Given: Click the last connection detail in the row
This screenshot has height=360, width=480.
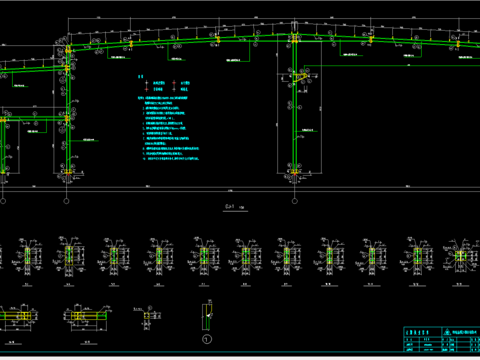Looking at the screenshot, I should (x=461, y=257).
